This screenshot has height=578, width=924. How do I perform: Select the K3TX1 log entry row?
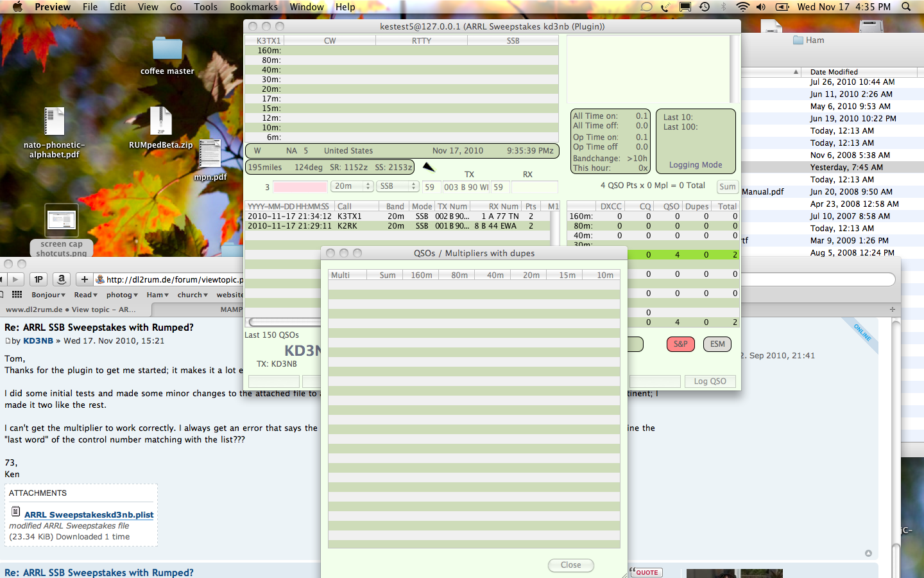(x=397, y=216)
